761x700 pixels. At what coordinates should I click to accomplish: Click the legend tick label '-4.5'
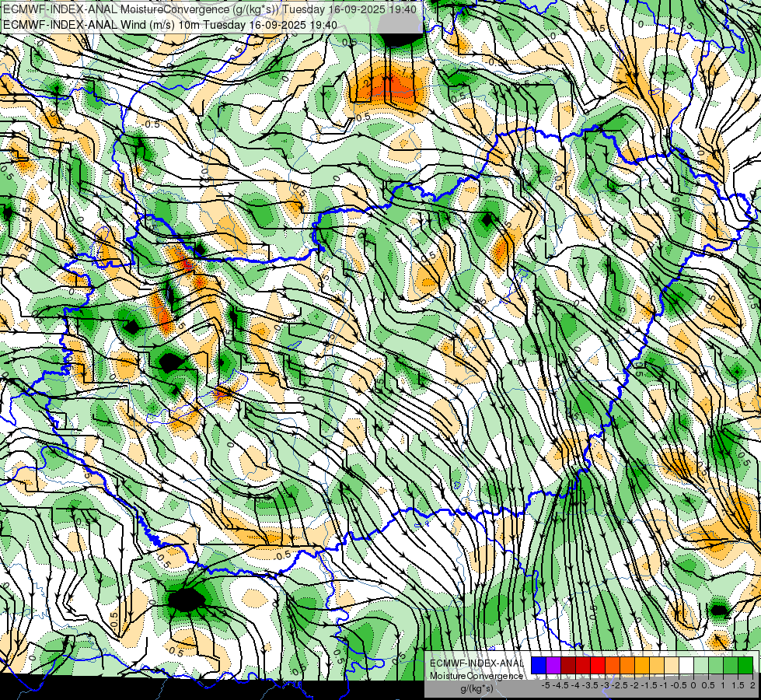pyautogui.click(x=561, y=685)
